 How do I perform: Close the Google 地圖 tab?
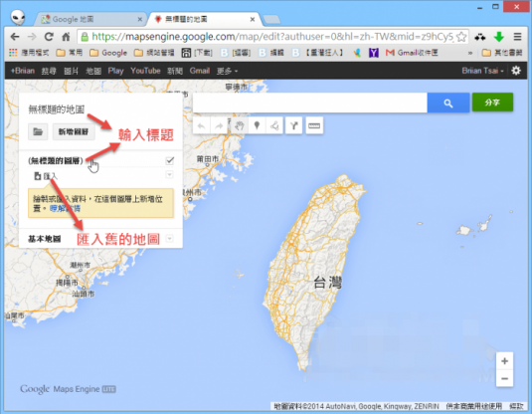(x=140, y=19)
